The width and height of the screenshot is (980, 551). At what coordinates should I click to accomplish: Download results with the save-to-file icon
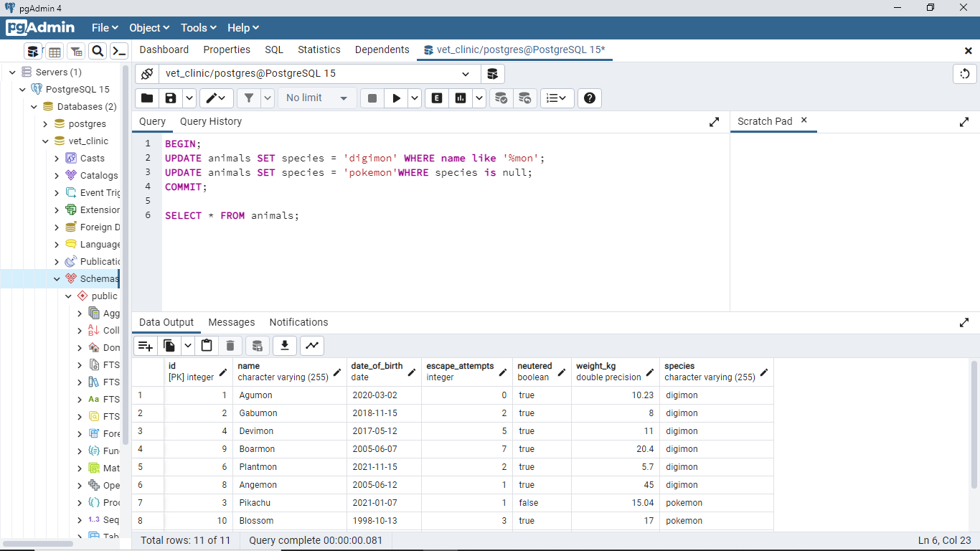(285, 346)
